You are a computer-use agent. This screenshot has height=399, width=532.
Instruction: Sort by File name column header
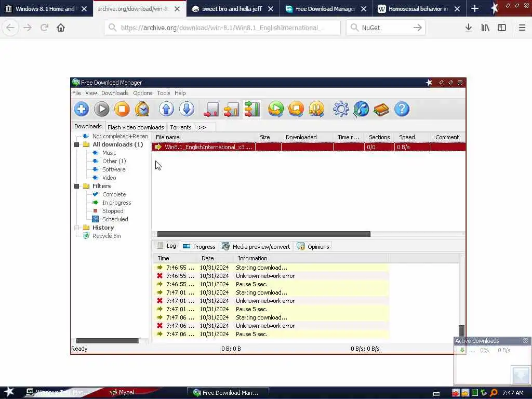204,137
